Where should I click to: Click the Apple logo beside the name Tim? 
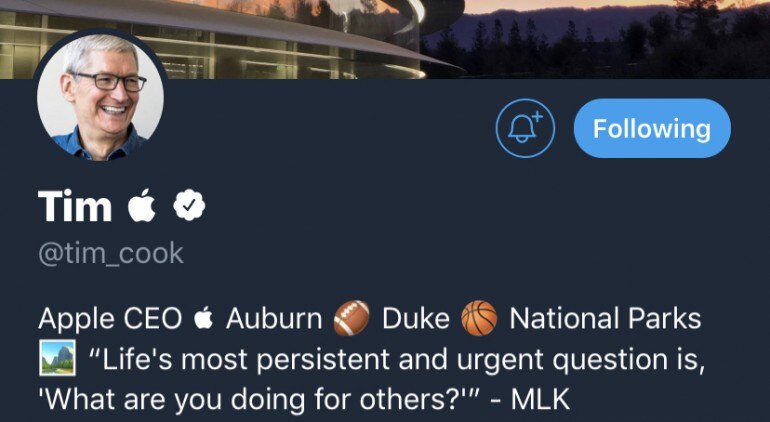tap(142, 206)
